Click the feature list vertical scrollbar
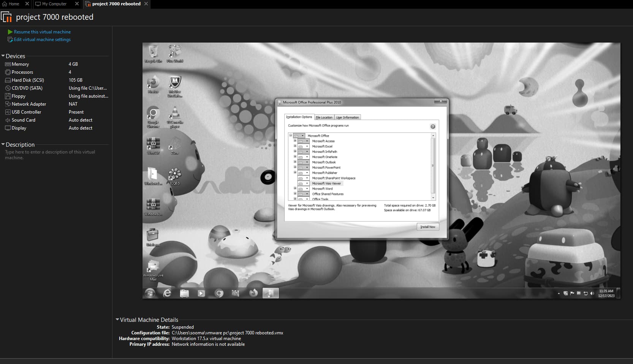Screen dimensions: 633x364 point(433,166)
